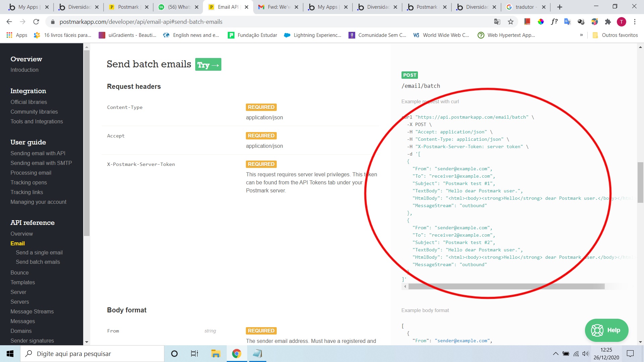This screenshot has height=362, width=644.
Task: Open Task View on the taskbar
Action: pos(195,354)
